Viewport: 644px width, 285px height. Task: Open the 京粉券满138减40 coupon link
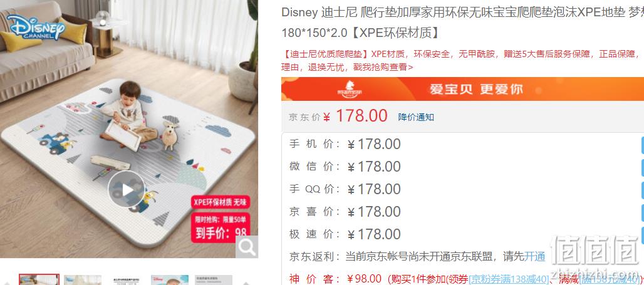pyautogui.click(x=508, y=279)
